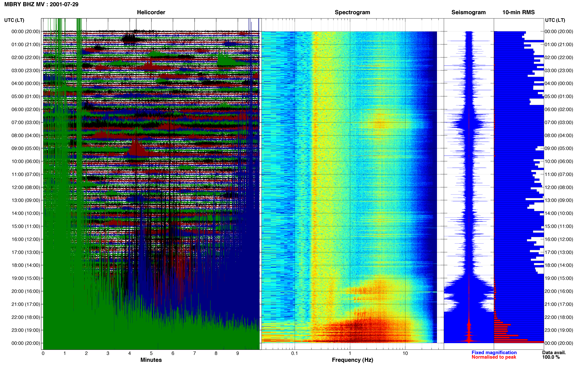Image resolution: width=588 pixels, height=368 pixels.
Task: Click helicorder minute tick label '0'
Action: pos(43,353)
